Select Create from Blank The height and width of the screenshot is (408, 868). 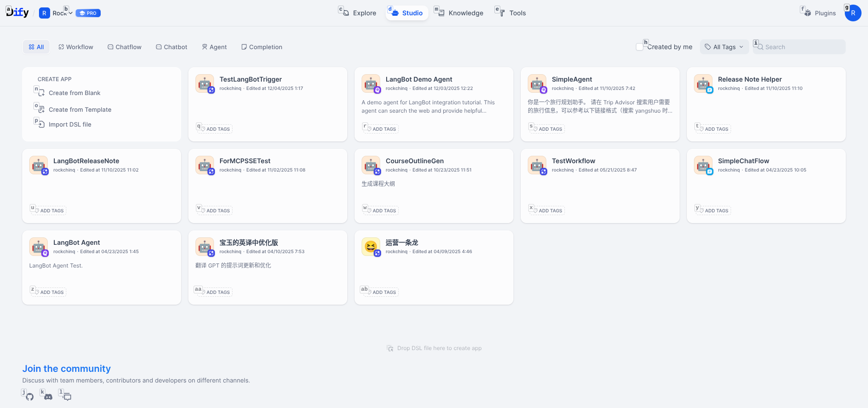click(74, 93)
